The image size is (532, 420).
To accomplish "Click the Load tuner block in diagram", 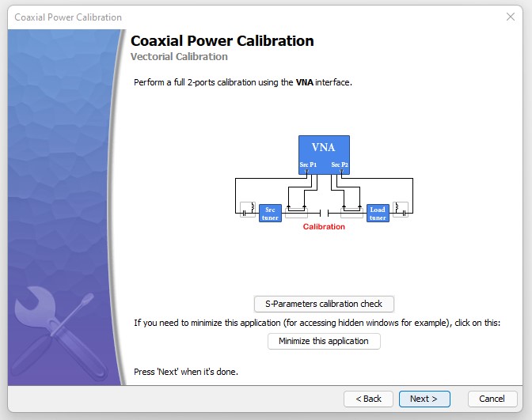I will click(x=378, y=214).
